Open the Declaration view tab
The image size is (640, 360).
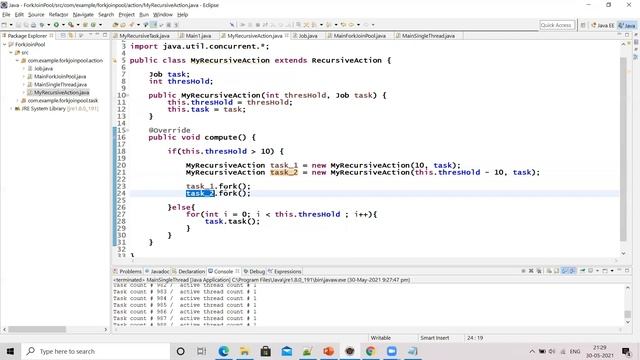click(188, 271)
